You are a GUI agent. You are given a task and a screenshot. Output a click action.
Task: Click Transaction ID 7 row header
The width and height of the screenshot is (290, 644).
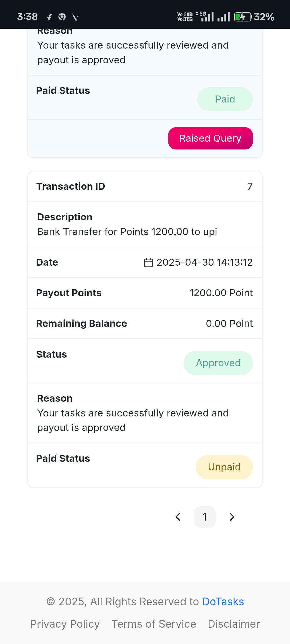(145, 186)
